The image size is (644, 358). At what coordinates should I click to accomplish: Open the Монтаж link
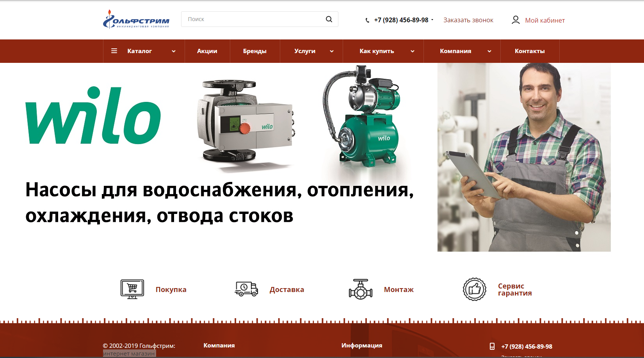(x=399, y=290)
